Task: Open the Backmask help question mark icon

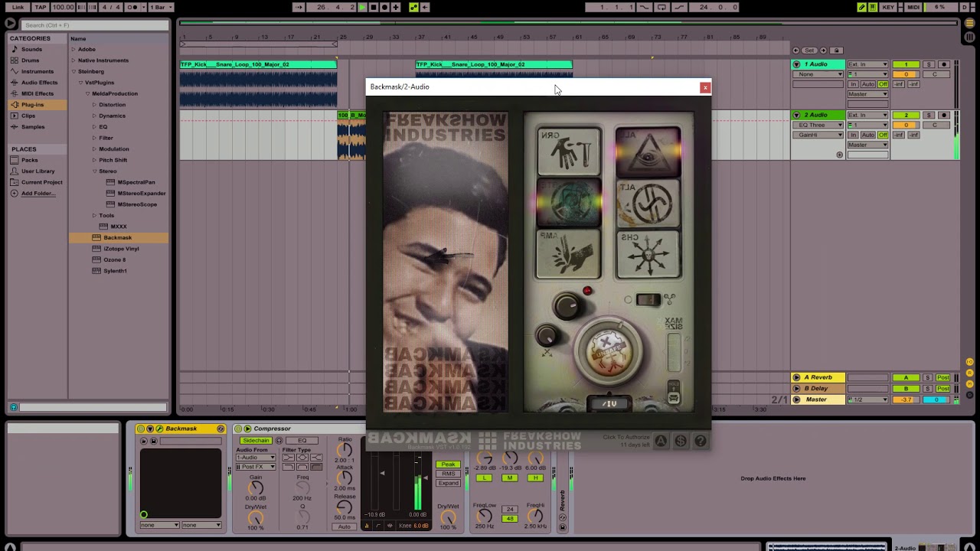Action: [700, 441]
